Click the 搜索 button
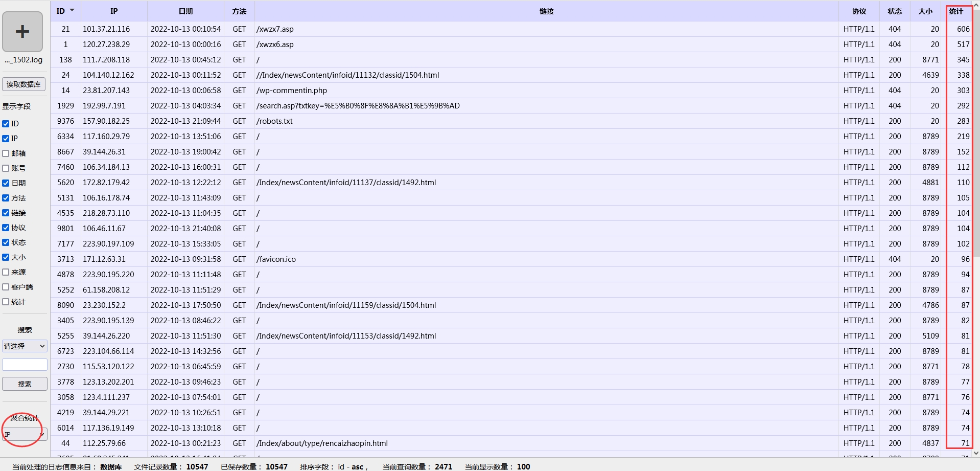The width and height of the screenshot is (980, 471). click(25, 384)
